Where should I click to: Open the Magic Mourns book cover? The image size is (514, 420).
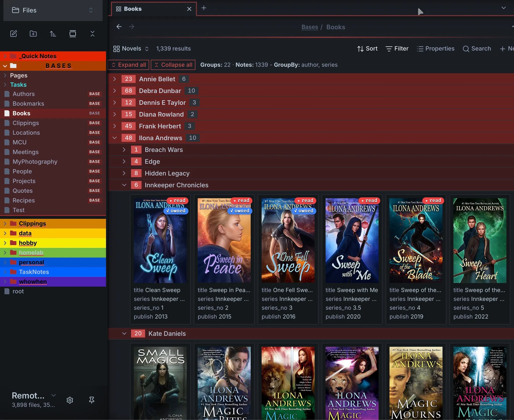[416, 383]
